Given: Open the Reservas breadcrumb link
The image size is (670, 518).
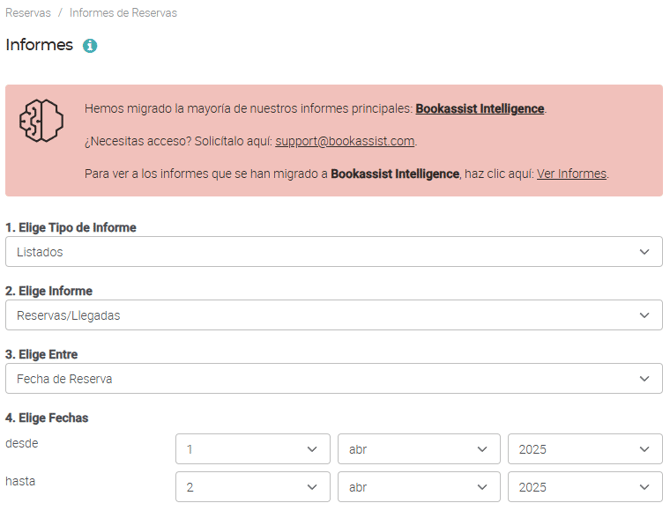Looking at the screenshot, I should point(28,13).
